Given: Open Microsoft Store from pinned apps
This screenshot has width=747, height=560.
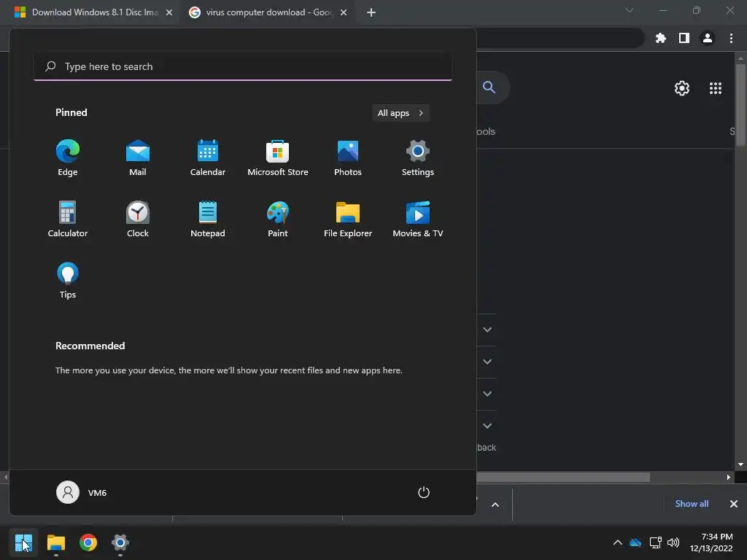Looking at the screenshot, I should tap(278, 158).
